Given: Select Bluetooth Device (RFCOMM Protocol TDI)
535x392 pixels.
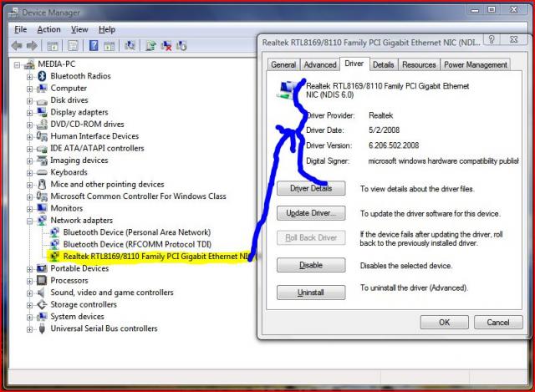Looking at the screenshot, I should point(137,244).
